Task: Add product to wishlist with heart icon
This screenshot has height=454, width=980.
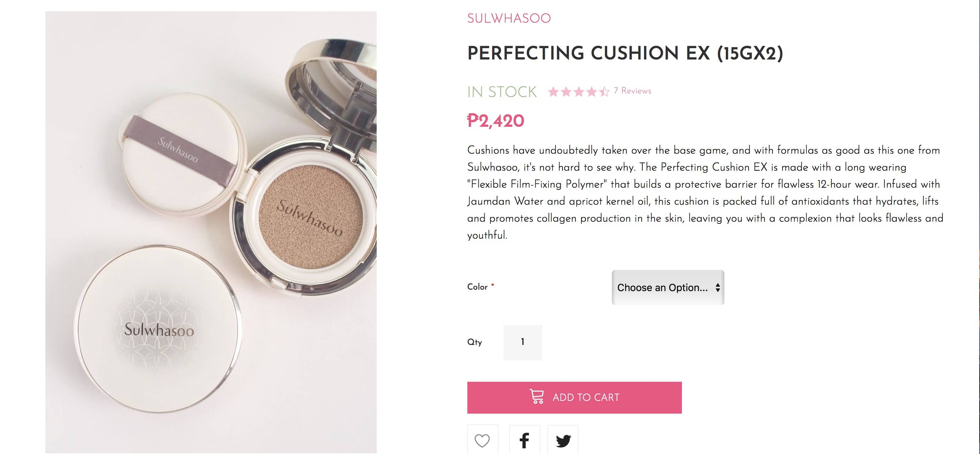Action: point(482,440)
